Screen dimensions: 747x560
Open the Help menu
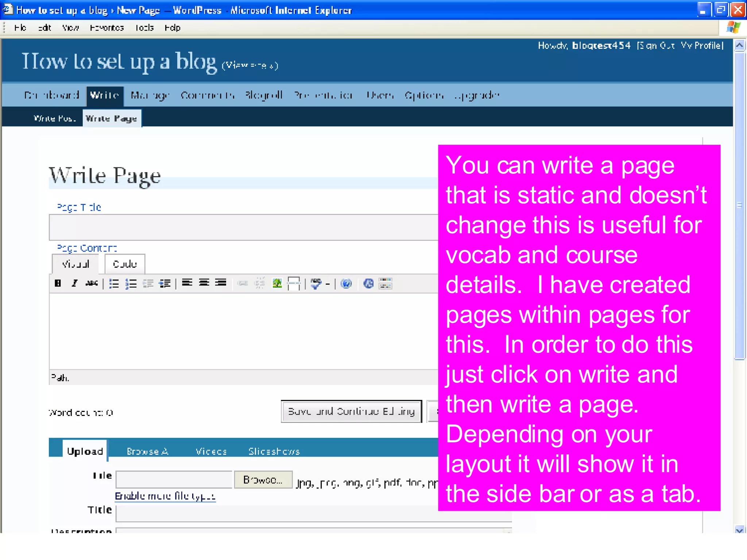point(173,28)
